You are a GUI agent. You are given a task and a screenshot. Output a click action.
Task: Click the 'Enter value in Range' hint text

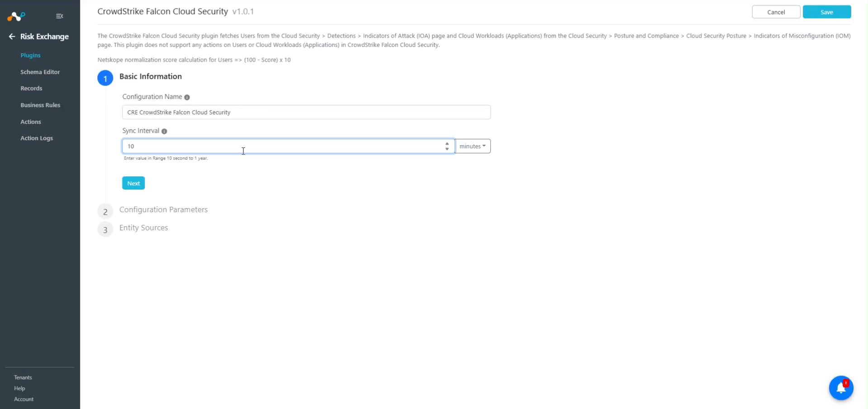pyautogui.click(x=166, y=158)
